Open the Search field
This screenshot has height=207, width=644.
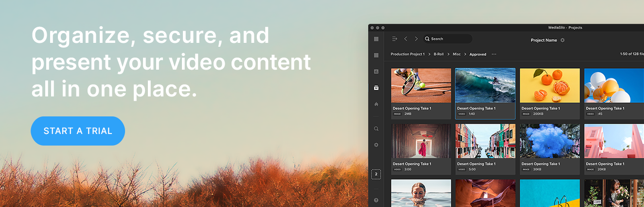tap(447, 39)
